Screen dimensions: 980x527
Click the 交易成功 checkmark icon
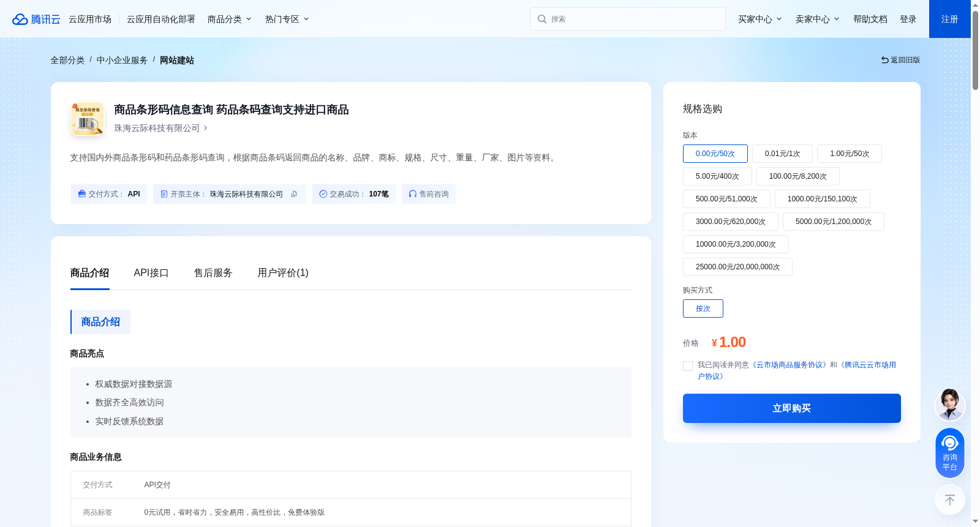click(x=323, y=194)
